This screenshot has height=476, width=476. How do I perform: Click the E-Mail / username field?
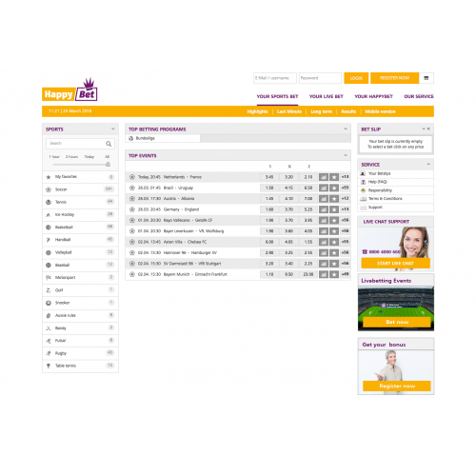[x=275, y=78]
